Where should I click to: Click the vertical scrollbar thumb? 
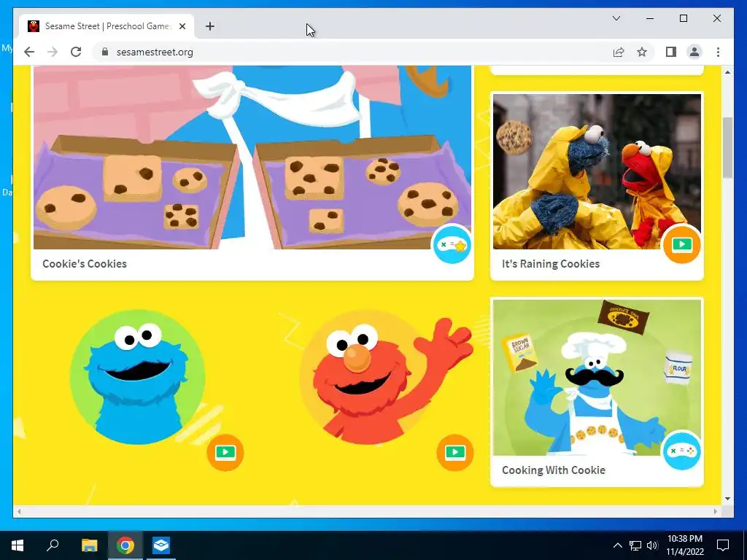coord(727,147)
